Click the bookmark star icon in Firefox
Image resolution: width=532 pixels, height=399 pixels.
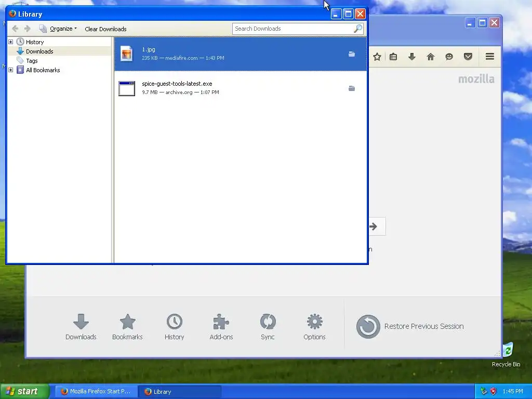coord(377,57)
